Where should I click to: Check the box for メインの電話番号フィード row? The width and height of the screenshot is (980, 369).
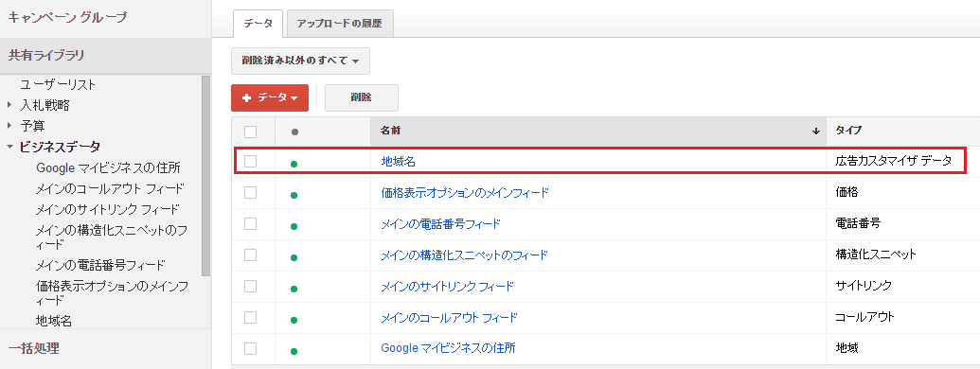(x=251, y=223)
